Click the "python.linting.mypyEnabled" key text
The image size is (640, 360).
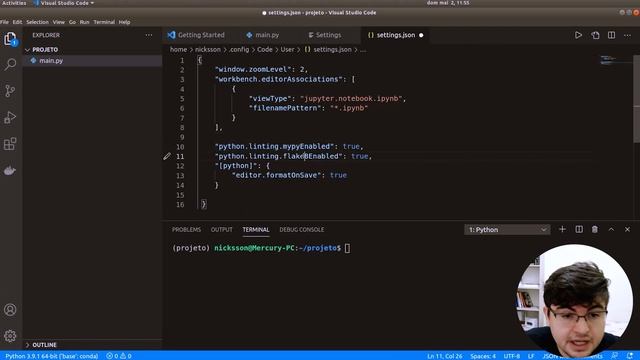click(x=275, y=147)
